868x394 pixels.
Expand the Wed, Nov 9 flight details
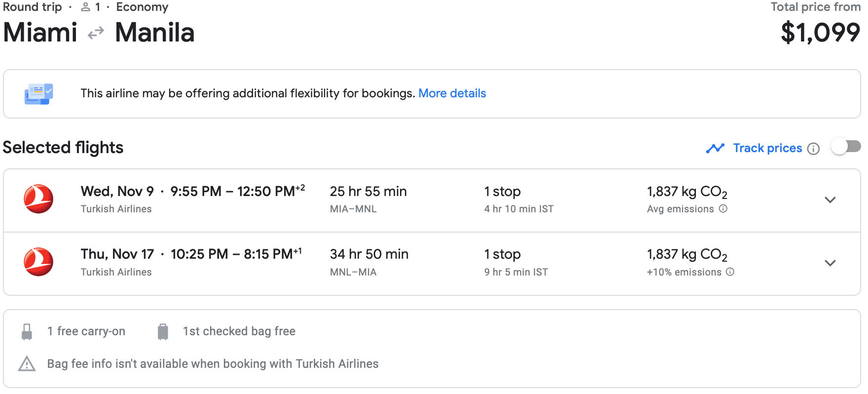830,200
